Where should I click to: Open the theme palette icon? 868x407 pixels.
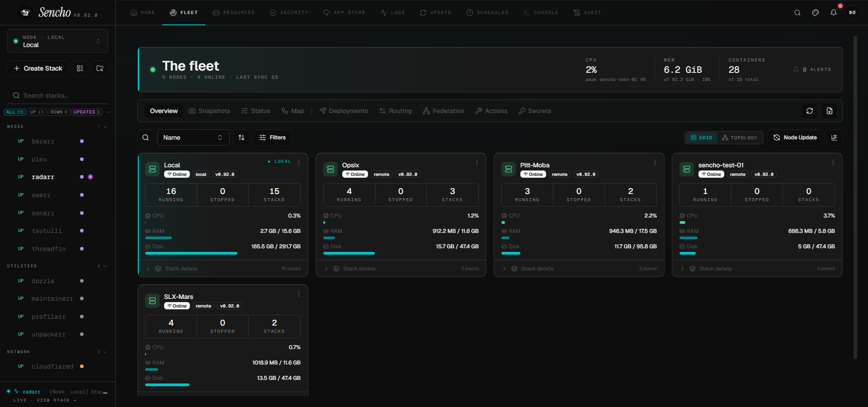coord(816,13)
